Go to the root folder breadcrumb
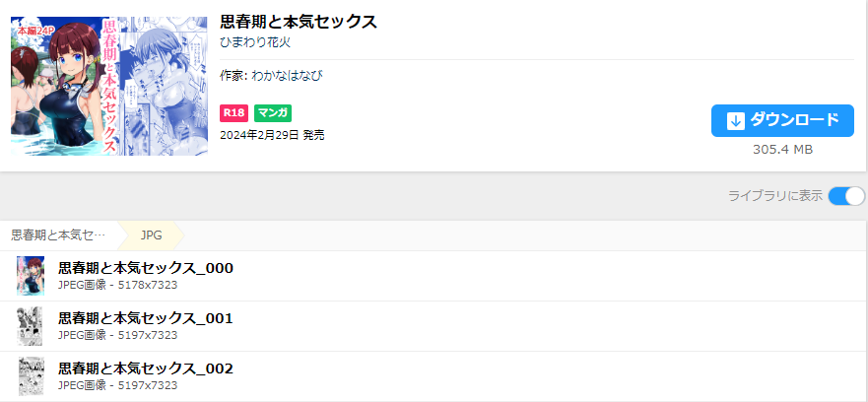The image size is (868, 402). pyautogui.click(x=58, y=235)
